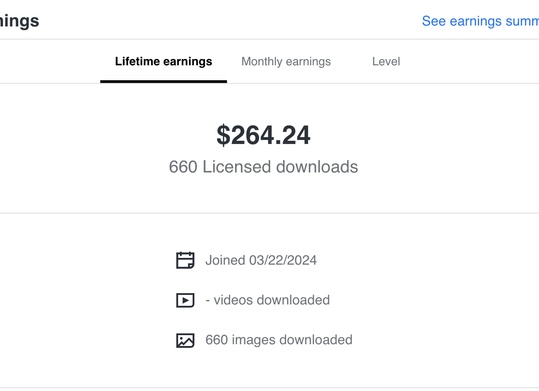This screenshot has height=391, width=539.
Task: Select the Level tab
Action: tap(386, 62)
